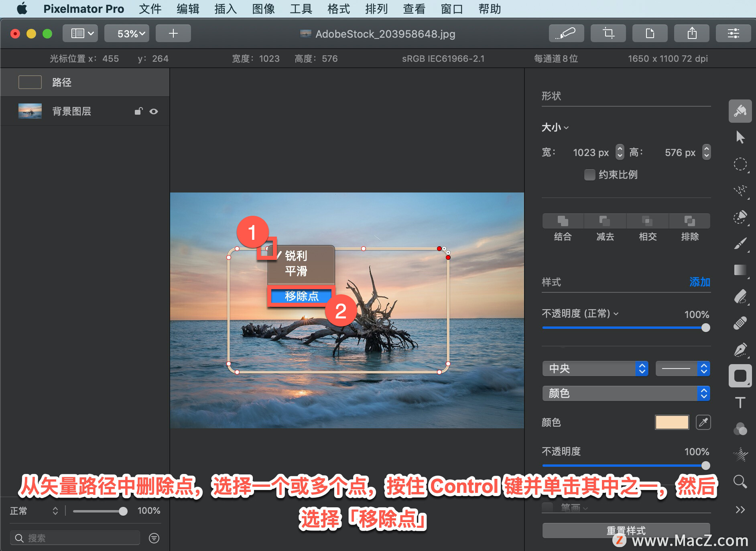
Task: Open the 编辑 menu
Action: 188,9
